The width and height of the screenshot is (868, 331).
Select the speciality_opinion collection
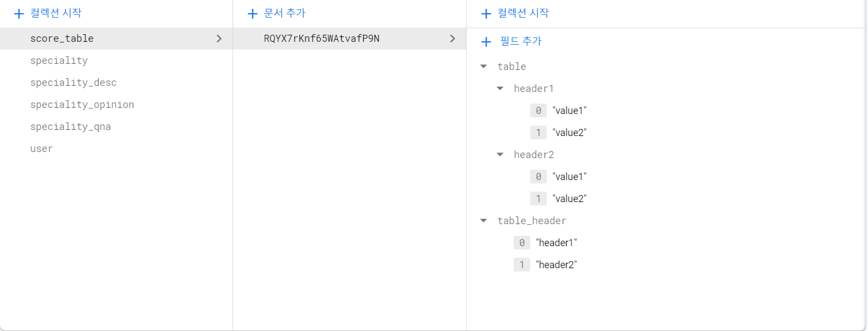(x=82, y=105)
